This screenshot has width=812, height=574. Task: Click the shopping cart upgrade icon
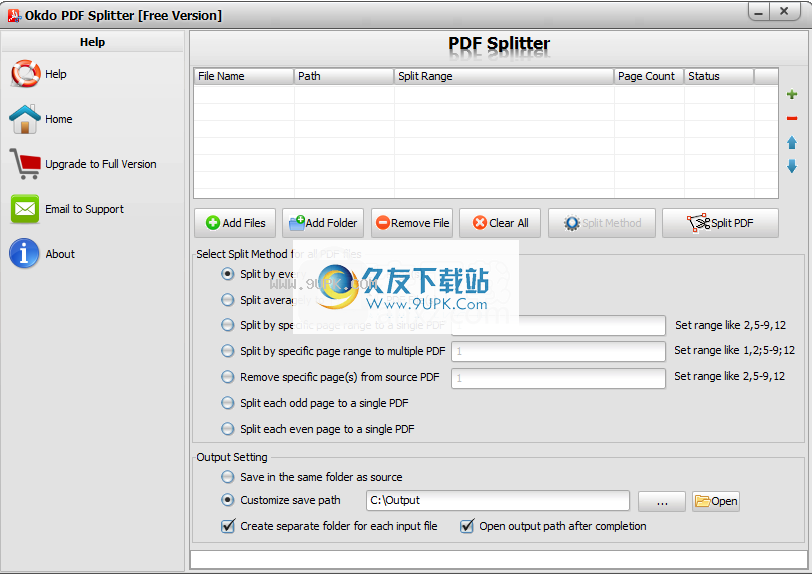click(x=25, y=164)
